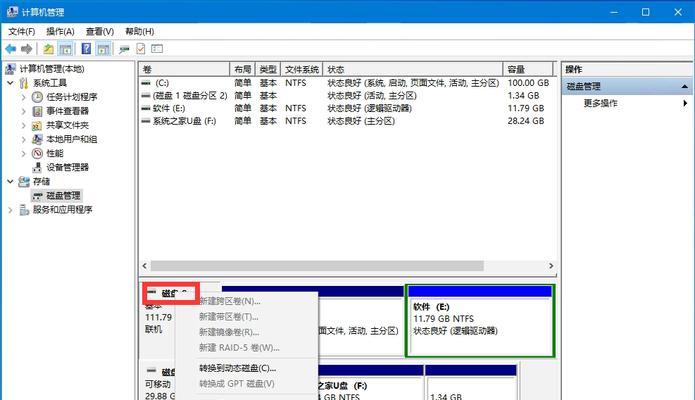Viewport: 695px width, 400px height.
Task: Toggle the console tree pane icon
Action: 66,49
